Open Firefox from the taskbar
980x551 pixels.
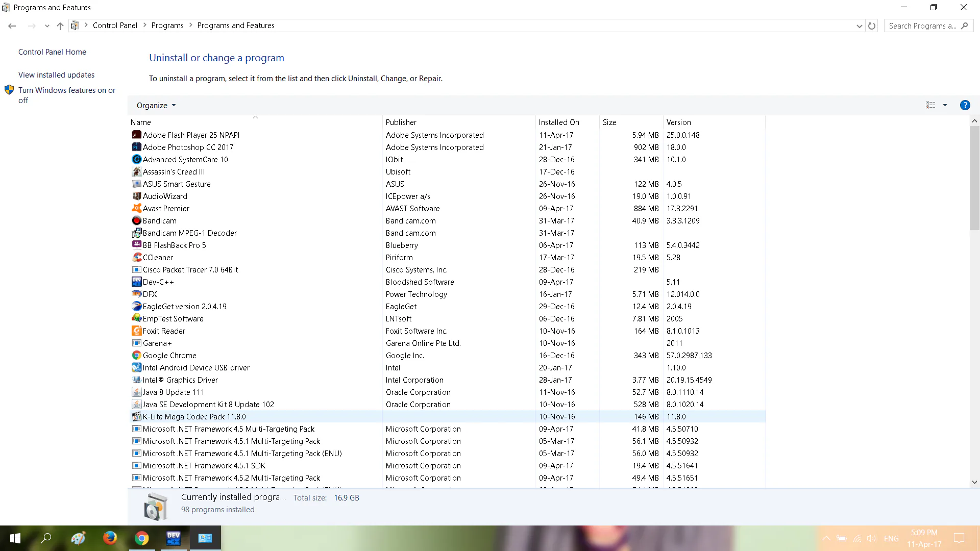(x=110, y=538)
